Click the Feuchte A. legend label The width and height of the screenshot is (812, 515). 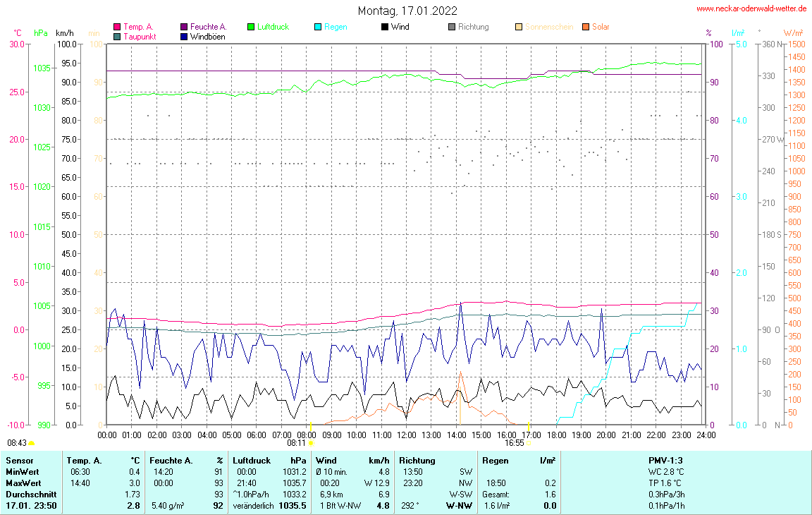208,27
